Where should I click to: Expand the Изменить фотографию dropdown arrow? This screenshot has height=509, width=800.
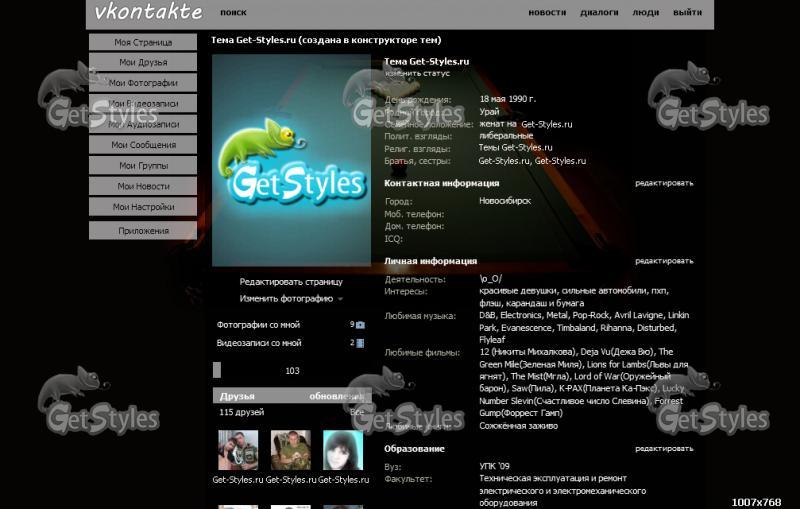tap(340, 299)
